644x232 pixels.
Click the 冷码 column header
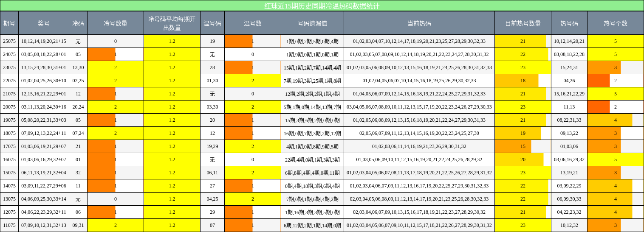tap(78, 23)
